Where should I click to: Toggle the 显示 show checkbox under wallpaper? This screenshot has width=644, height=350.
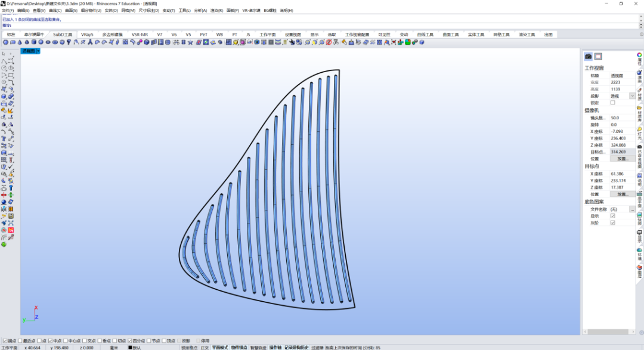[x=612, y=216]
